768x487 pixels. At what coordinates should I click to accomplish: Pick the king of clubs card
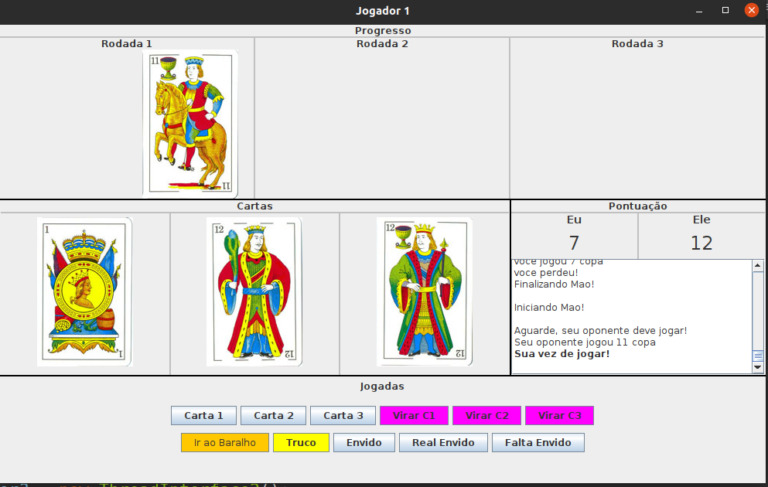[254, 292]
